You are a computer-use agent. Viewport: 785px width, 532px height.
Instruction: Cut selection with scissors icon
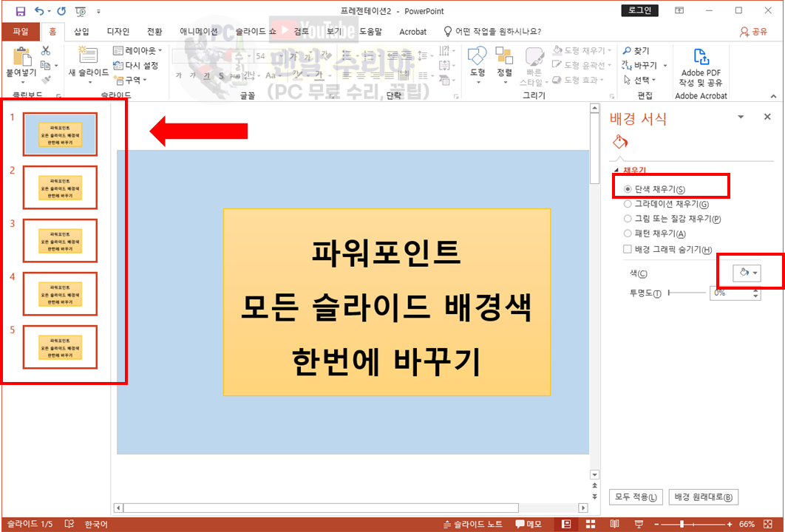pos(46,50)
